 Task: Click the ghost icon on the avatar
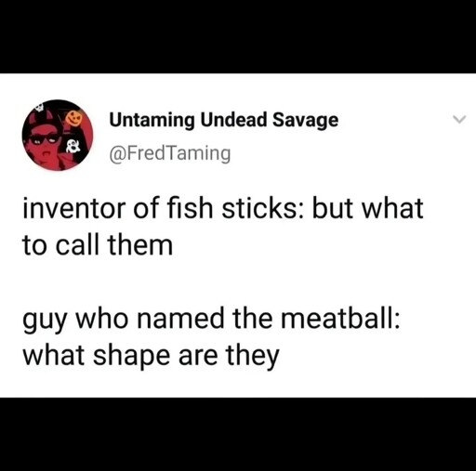(73, 146)
